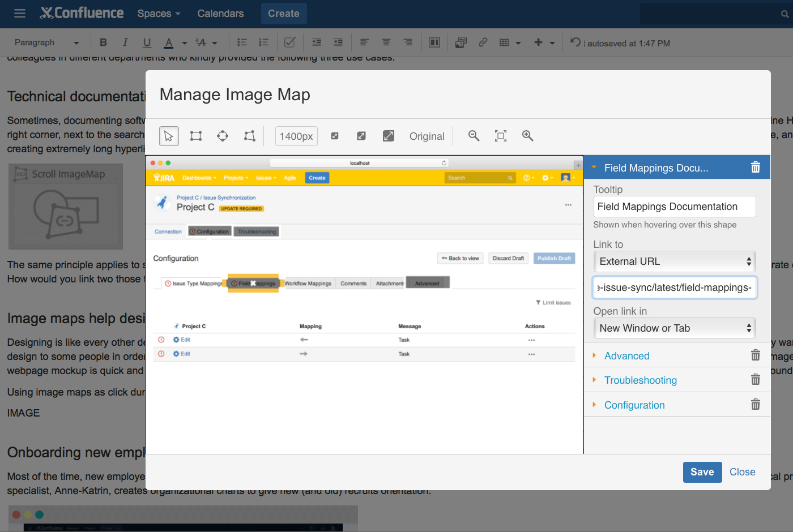
Task: Click the Scroll ImageMap macro placeholder
Action: point(66,207)
